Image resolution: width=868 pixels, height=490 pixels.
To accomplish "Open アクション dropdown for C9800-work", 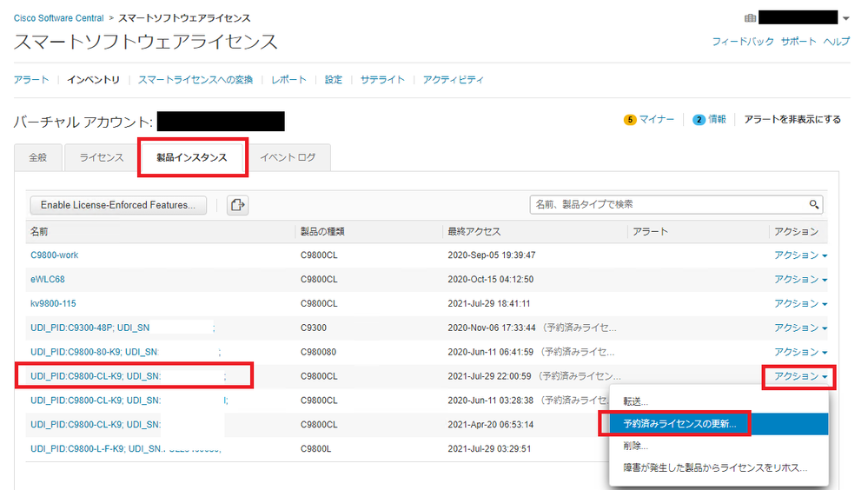I will [x=800, y=255].
